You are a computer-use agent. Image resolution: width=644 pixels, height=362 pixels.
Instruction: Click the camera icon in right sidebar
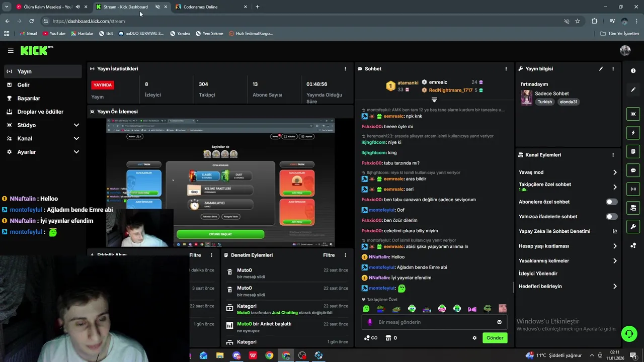[633, 114]
